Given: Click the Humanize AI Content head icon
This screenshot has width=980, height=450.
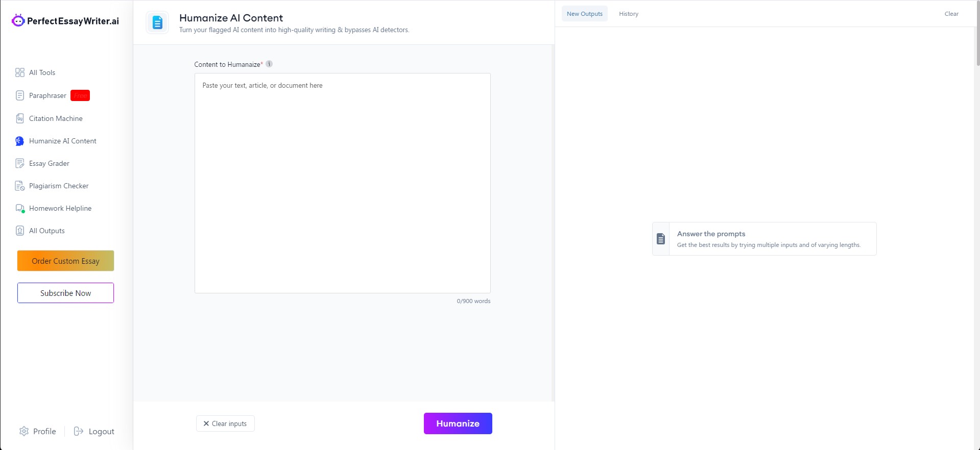Looking at the screenshot, I should tap(20, 141).
